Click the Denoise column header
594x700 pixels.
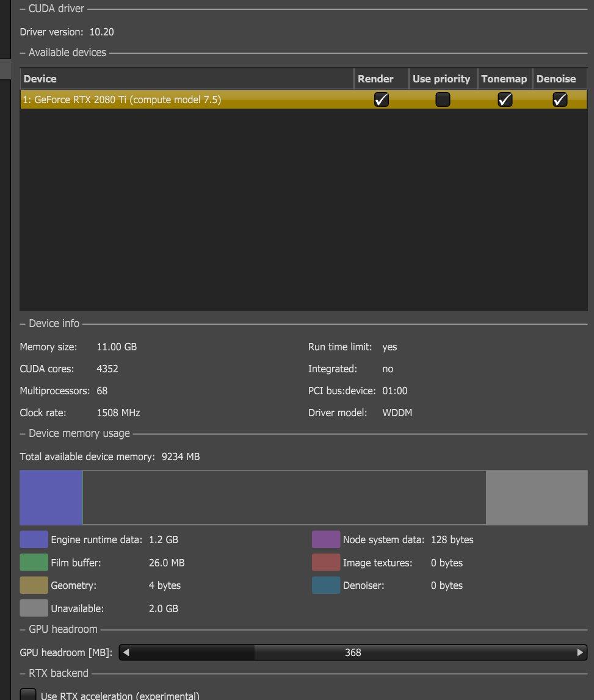coord(560,79)
